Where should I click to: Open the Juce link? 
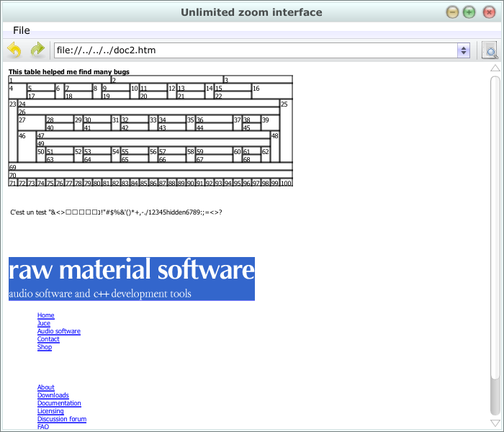click(x=44, y=323)
